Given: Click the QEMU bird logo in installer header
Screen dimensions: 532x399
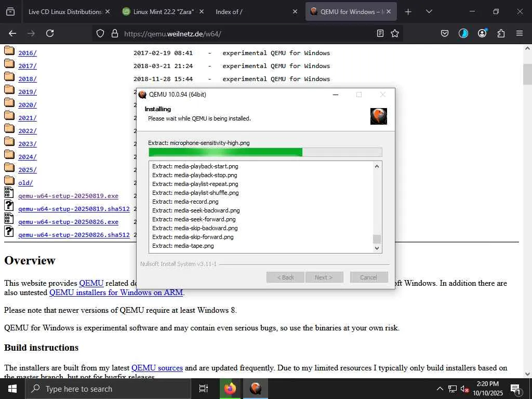Looking at the screenshot, I should (x=379, y=116).
